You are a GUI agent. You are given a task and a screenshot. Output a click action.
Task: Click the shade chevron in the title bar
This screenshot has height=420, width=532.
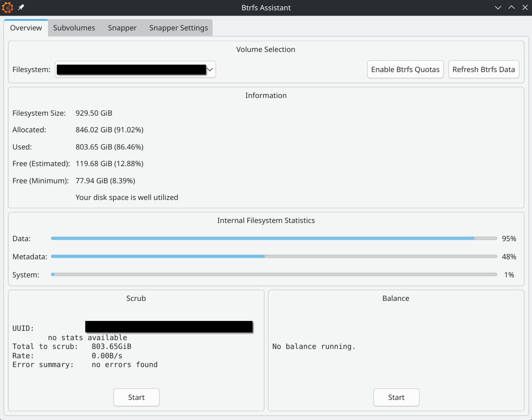pos(498,7)
